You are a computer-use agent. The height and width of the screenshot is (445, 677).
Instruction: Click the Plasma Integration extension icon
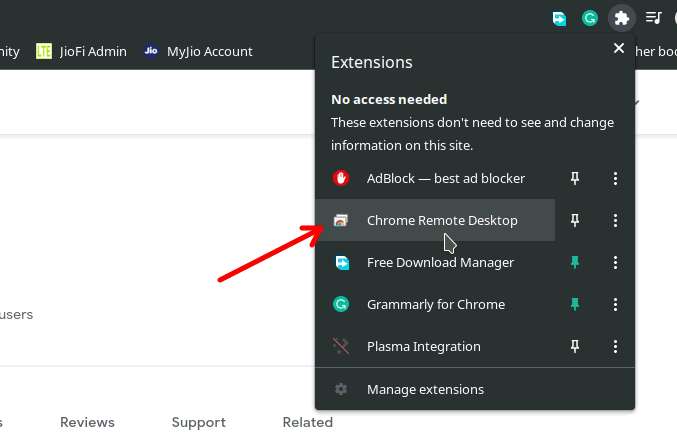pos(341,346)
